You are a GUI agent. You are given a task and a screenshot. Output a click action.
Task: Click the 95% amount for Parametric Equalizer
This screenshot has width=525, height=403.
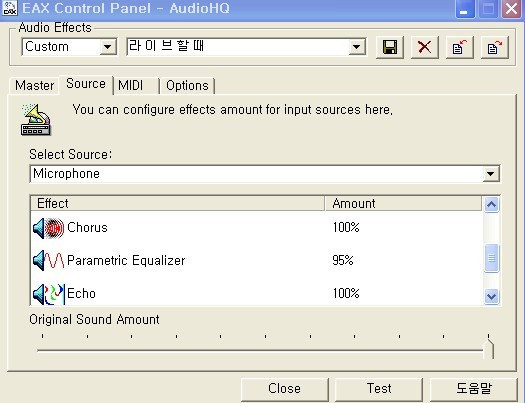click(343, 260)
